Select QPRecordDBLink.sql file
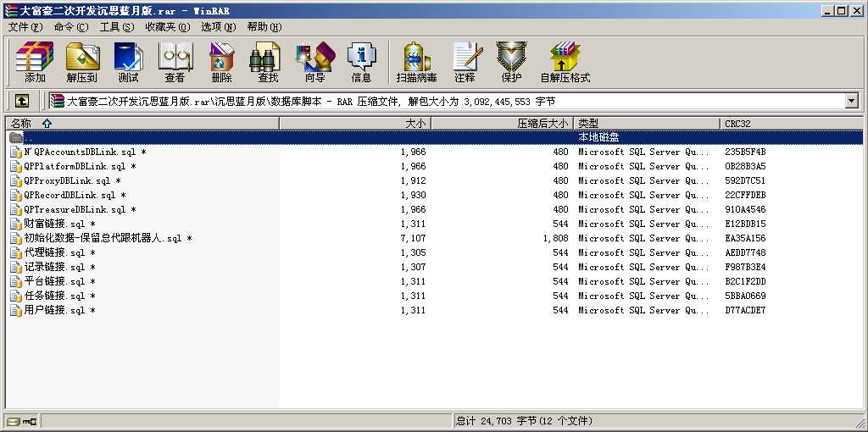Viewport: 868px width, 432px height. pyautogui.click(x=75, y=196)
